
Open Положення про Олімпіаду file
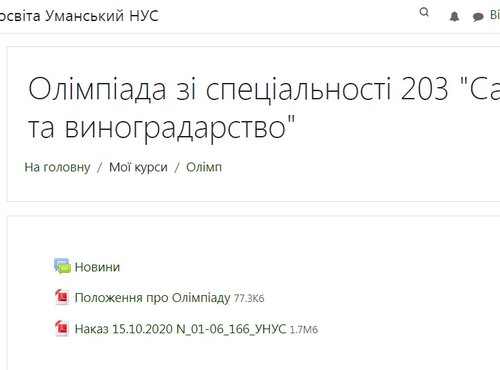152,298
